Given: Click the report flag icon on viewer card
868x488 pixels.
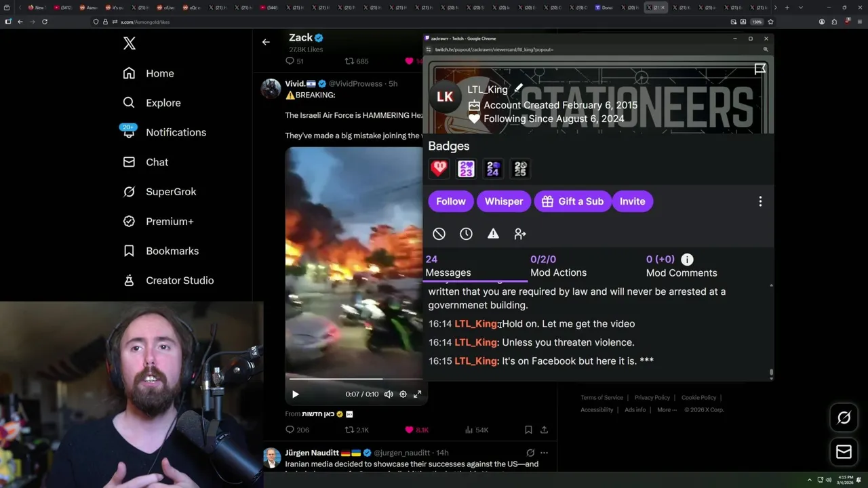Looking at the screenshot, I should point(760,69).
